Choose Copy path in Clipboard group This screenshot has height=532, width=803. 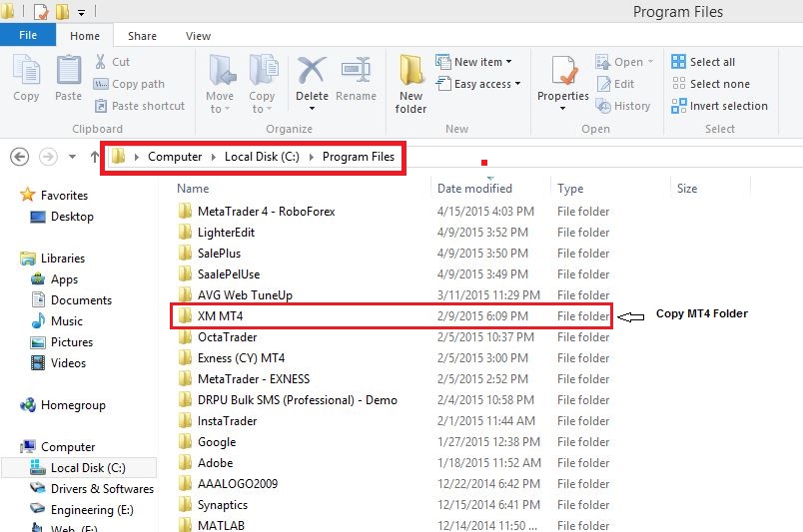pos(129,84)
